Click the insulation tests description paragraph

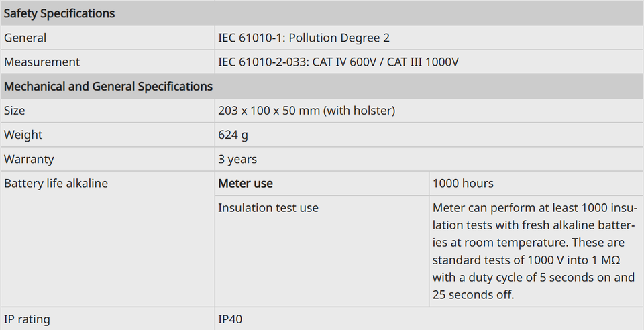(x=533, y=252)
